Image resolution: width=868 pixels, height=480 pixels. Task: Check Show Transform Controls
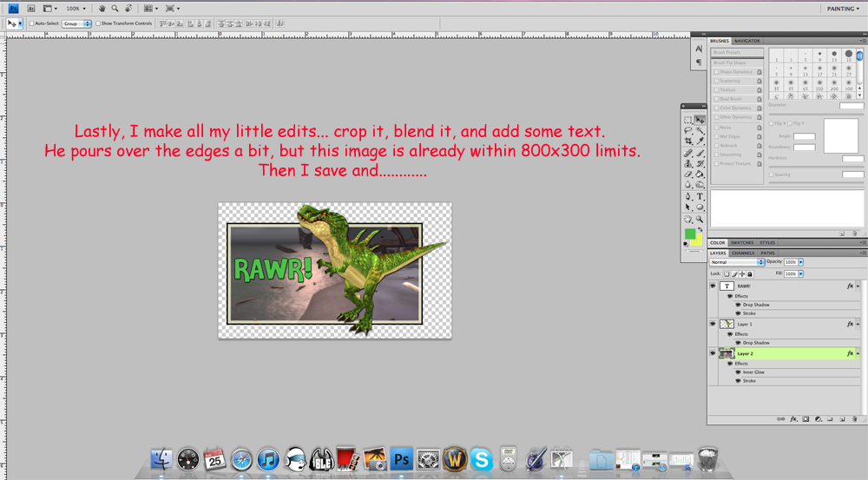click(x=97, y=23)
